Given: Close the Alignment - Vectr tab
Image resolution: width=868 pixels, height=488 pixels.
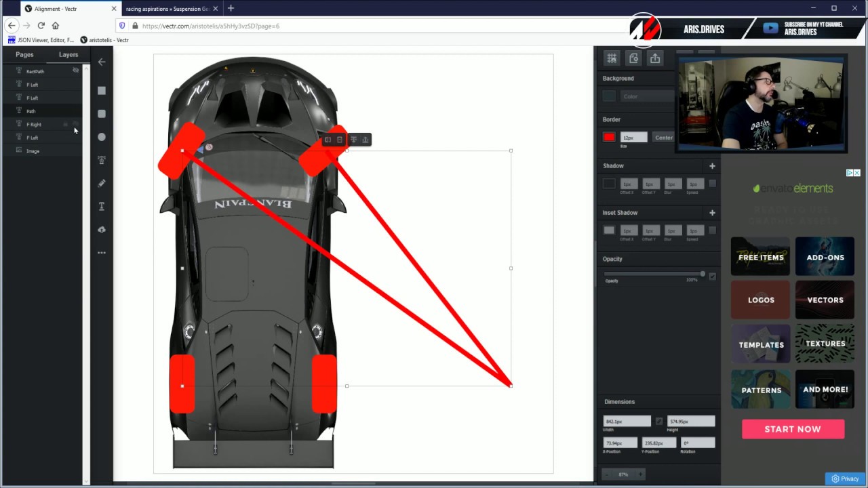Looking at the screenshot, I should click(x=114, y=9).
